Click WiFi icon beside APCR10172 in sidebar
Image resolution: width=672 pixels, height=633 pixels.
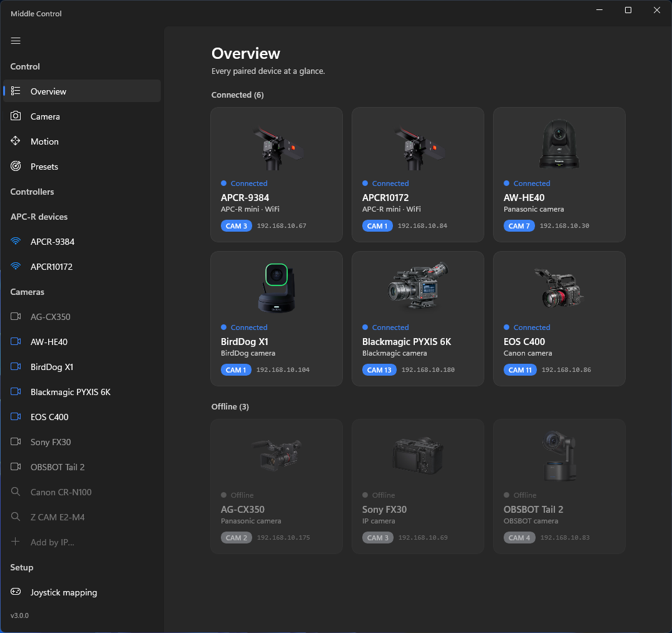click(16, 266)
